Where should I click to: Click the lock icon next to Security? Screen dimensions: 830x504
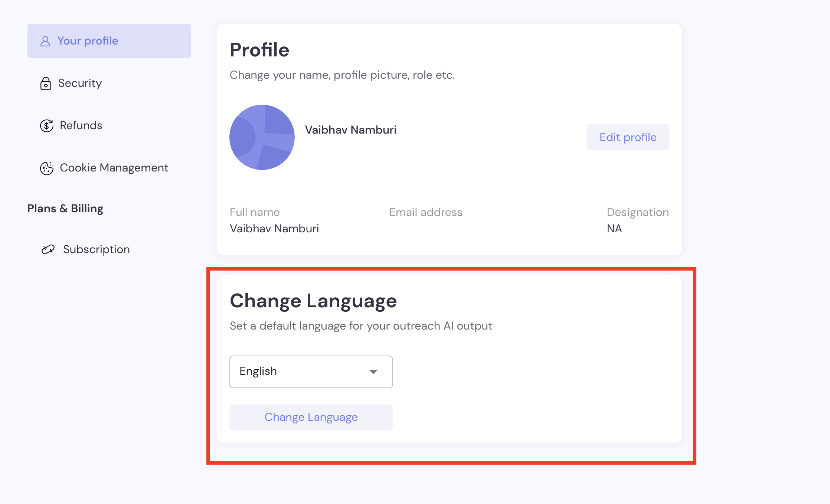click(46, 84)
